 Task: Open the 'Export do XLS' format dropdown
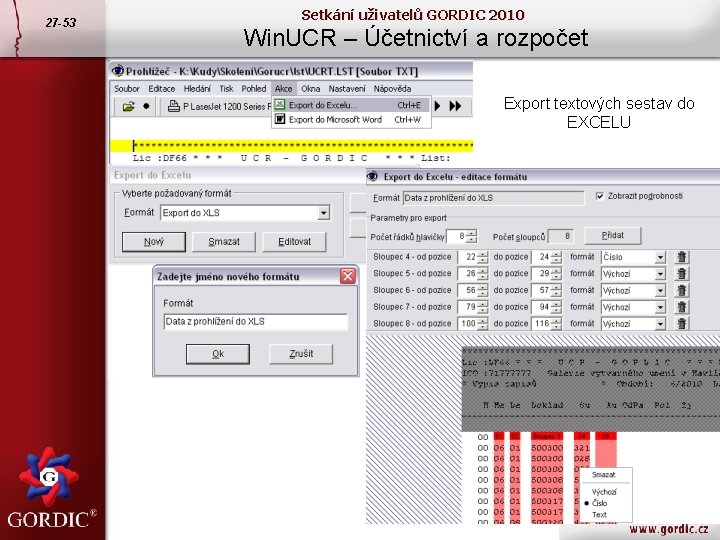(x=324, y=213)
